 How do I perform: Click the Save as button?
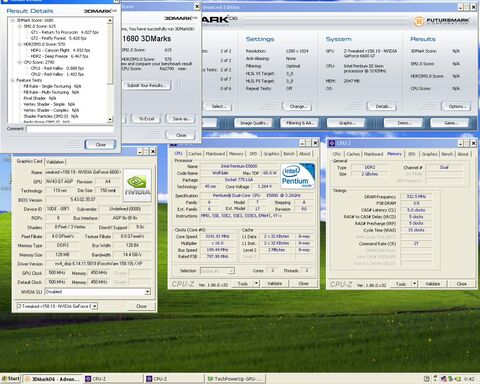pos(181,119)
